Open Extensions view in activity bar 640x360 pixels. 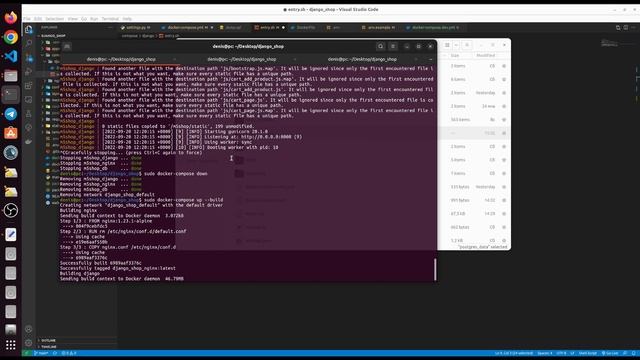[29, 86]
